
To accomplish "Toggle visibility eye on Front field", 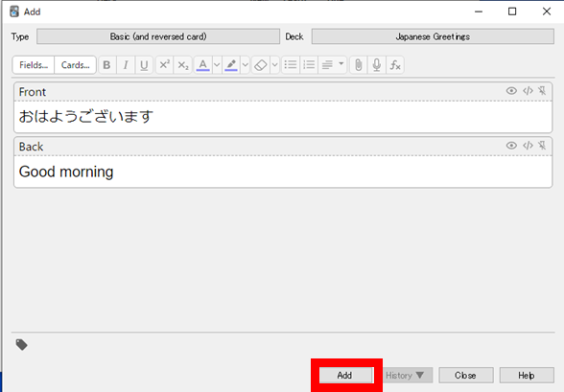I will pos(511,91).
